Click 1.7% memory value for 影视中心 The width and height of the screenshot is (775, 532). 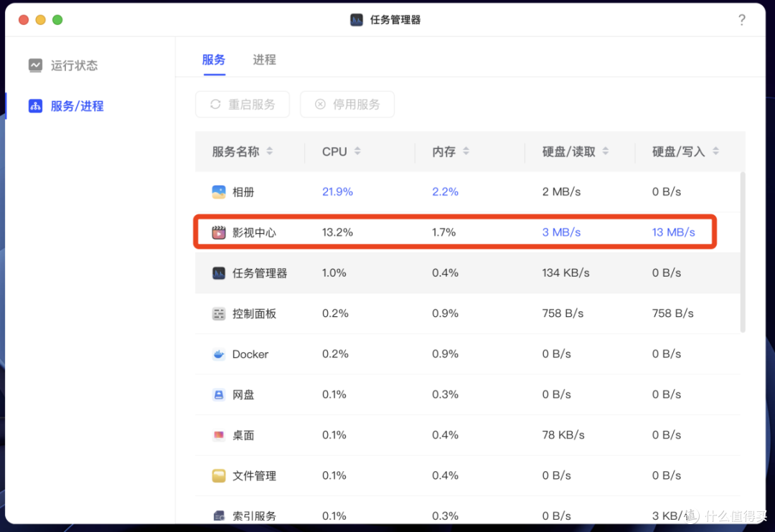(444, 232)
